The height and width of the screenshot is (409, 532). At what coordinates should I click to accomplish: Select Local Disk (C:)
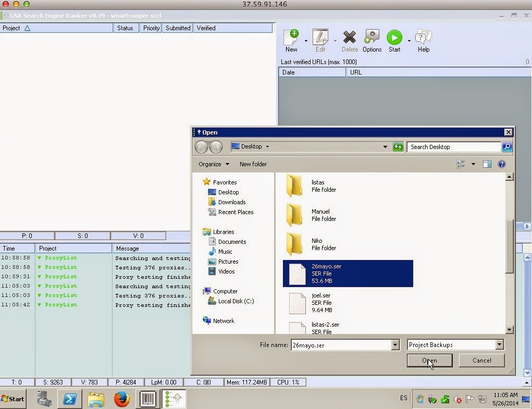click(231, 301)
